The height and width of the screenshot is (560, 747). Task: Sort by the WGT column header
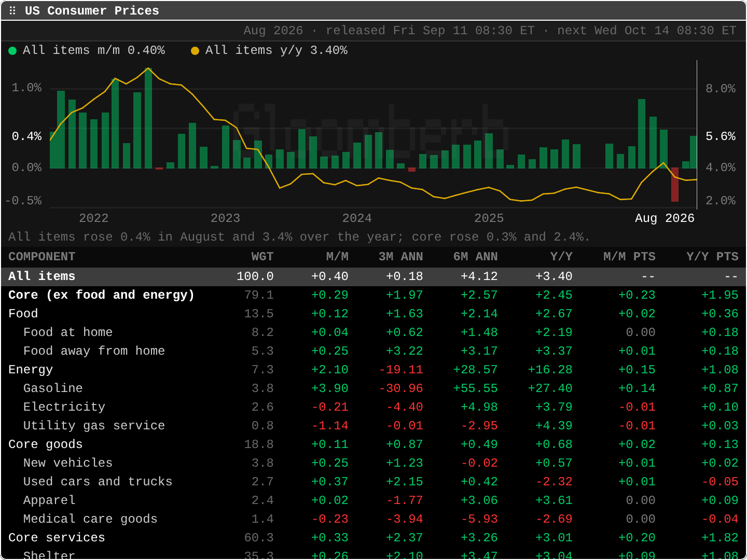(262, 257)
